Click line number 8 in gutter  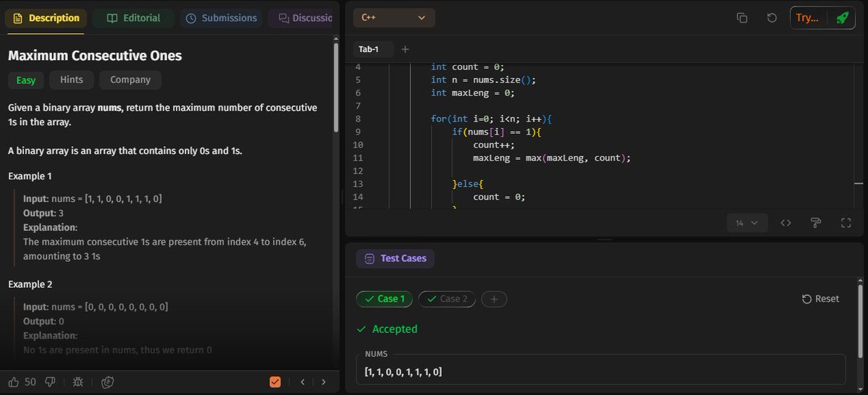(358, 119)
